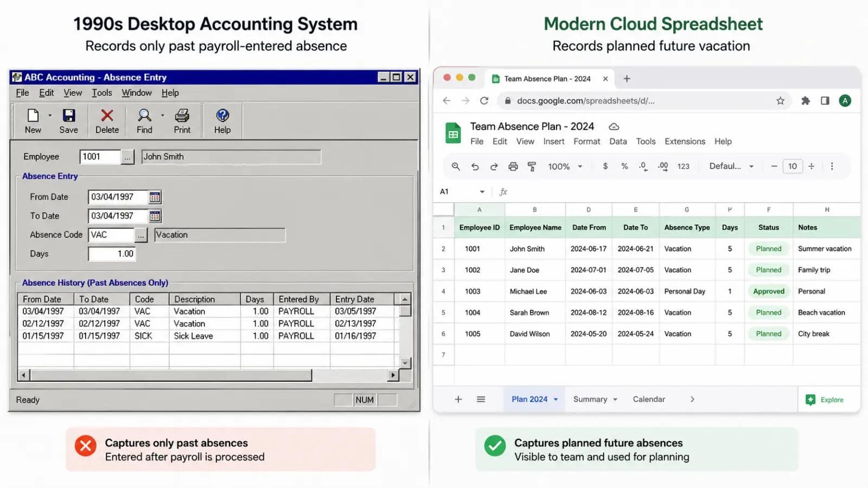868x488 pixels.
Task: Click the Absence Code lookup ellipsis button
Action: pos(141,235)
